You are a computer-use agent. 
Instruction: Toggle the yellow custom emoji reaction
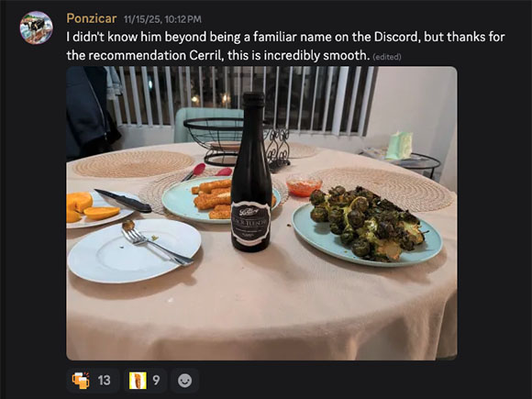click(145, 381)
